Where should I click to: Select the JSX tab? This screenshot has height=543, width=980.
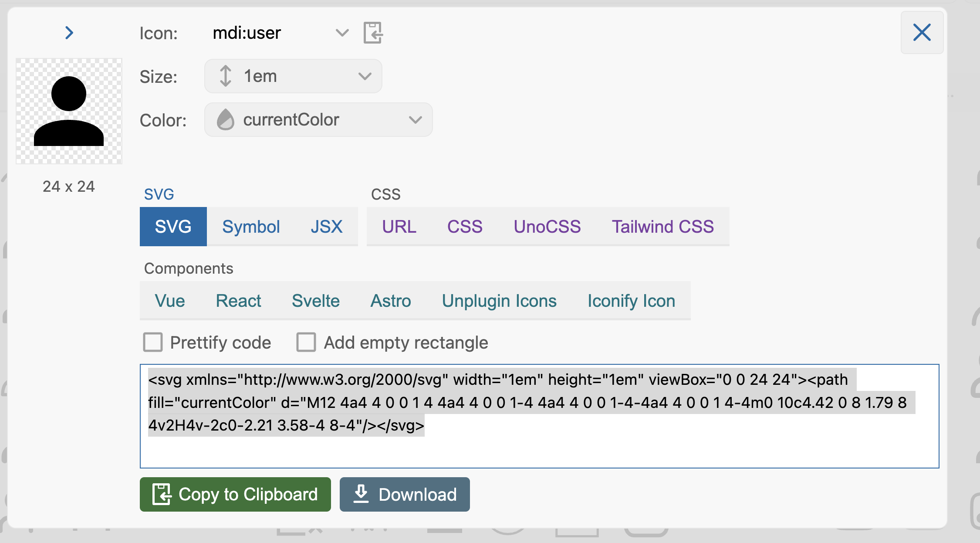[x=326, y=227]
